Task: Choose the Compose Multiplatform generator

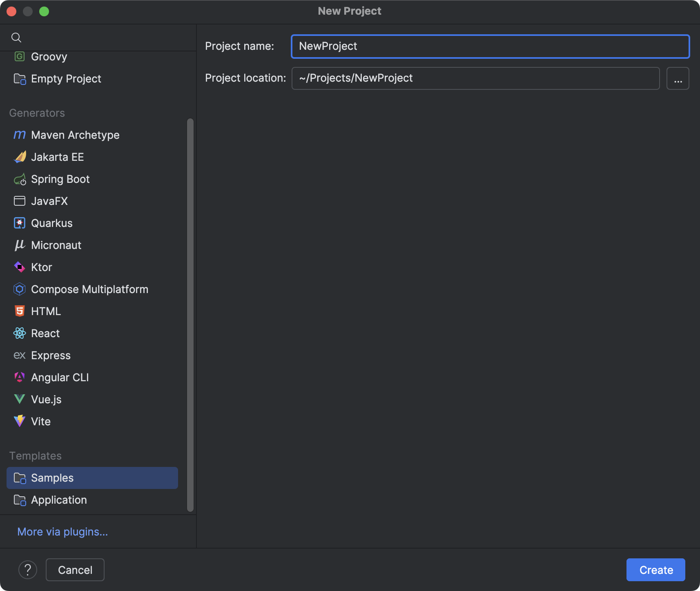Action: pos(89,289)
